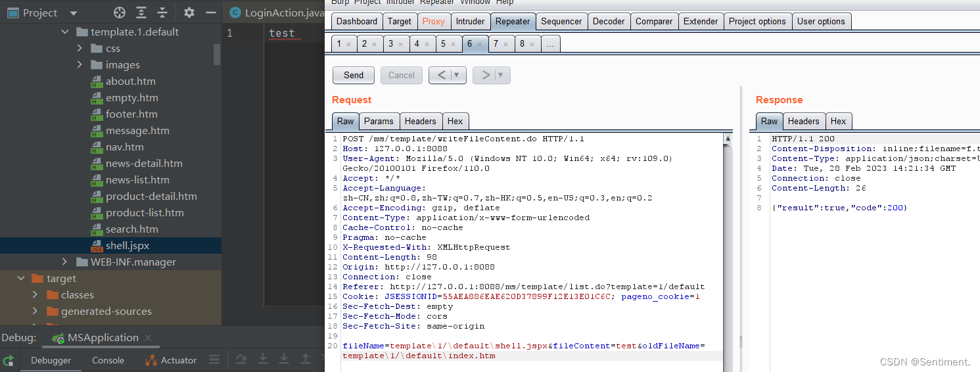Close the MSApplication debug tab
980x372 pixels.
[x=149, y=338]
